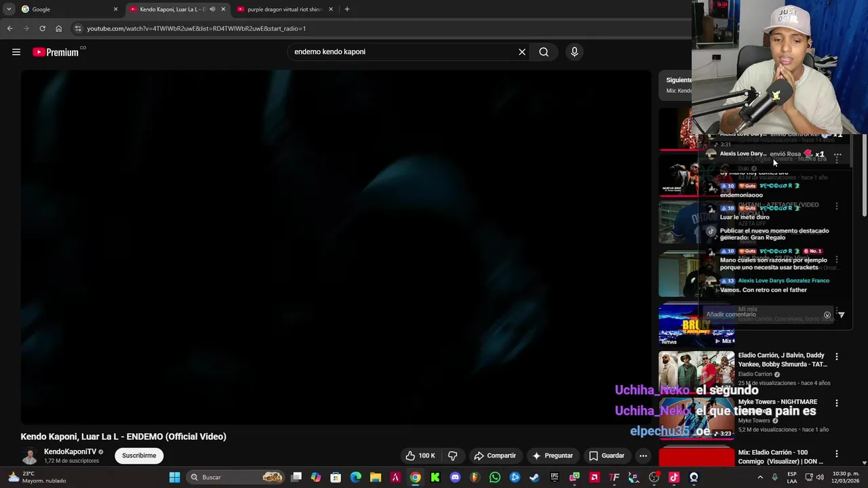Click the taskbar Buscar search box

[235, 477]
